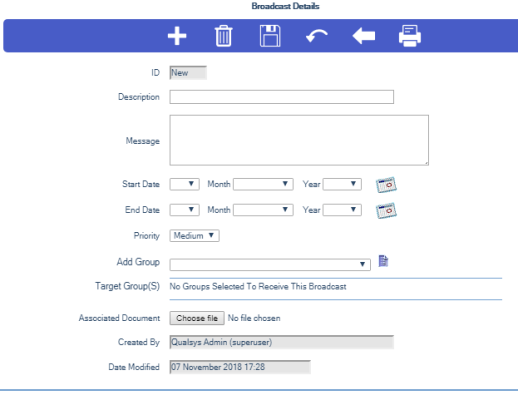Click the Date Modified field
This screenshot has width=518, height=400.
point(240,367)
